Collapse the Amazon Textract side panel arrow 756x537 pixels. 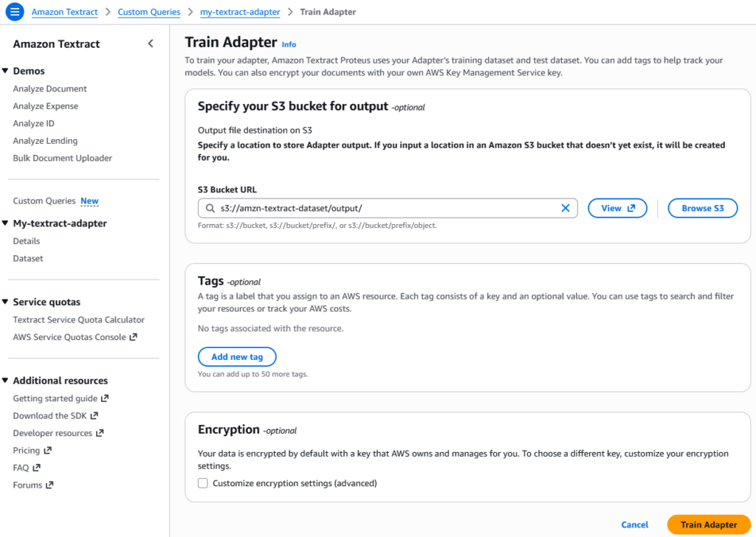click(x=151, y=44)
